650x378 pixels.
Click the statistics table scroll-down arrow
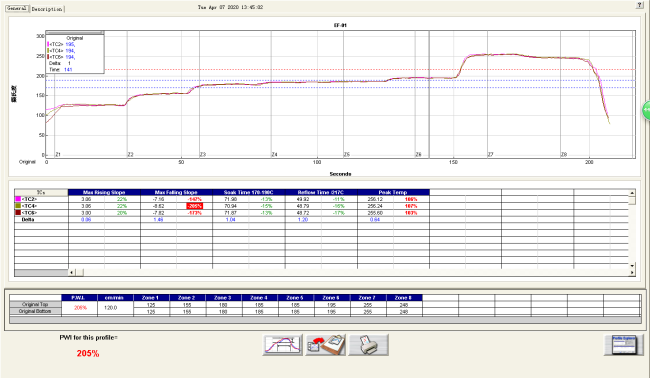click(x=632, y=265)
